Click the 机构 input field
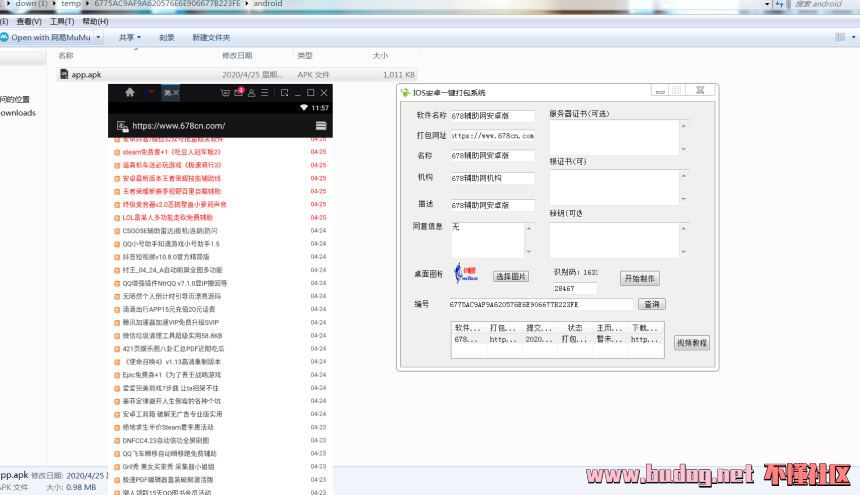 coord(493,178)
